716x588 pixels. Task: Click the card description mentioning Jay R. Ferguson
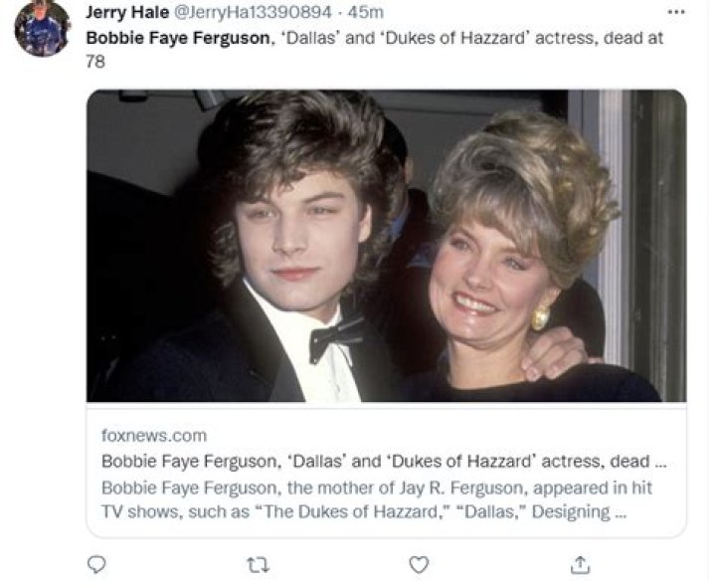[x=376, y=488]
